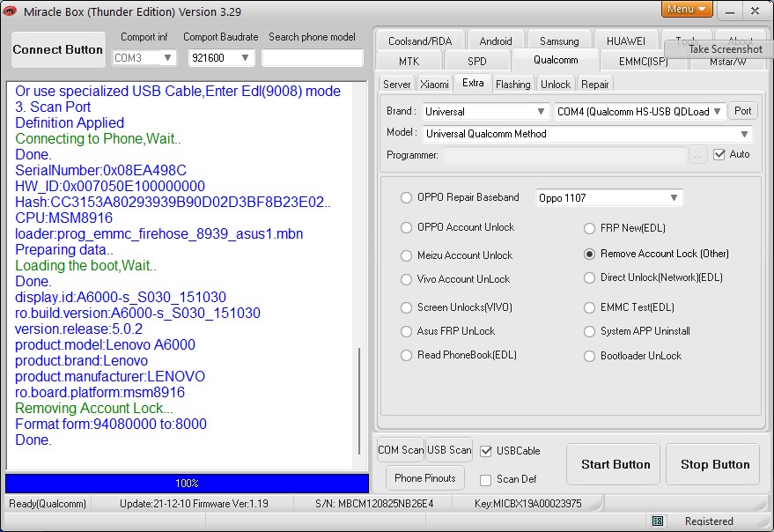Choose Bootloader UnLock radio option
Screen dimensions: 774x532
[x=589, y=356]
